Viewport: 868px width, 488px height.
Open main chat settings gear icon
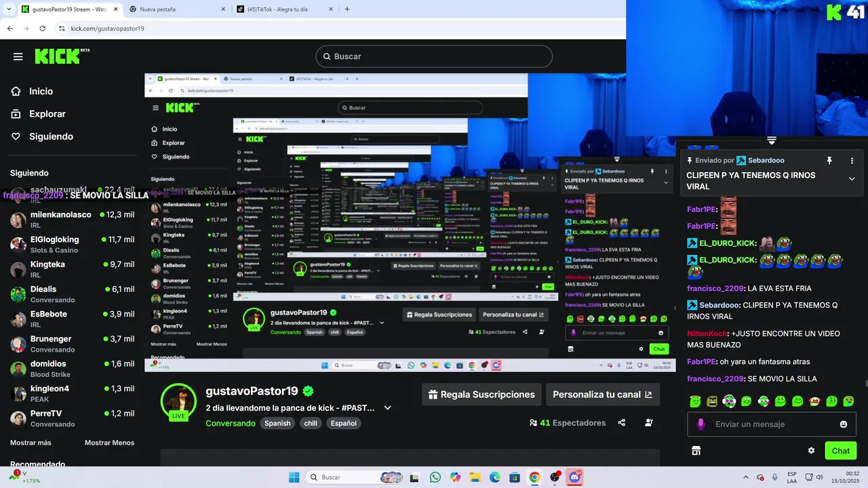[811, 451]
